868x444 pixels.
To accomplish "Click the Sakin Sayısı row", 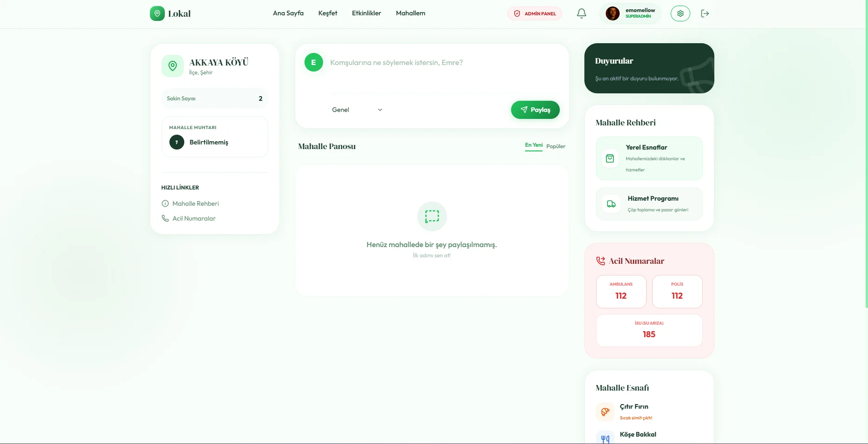I will pos(214,98).
